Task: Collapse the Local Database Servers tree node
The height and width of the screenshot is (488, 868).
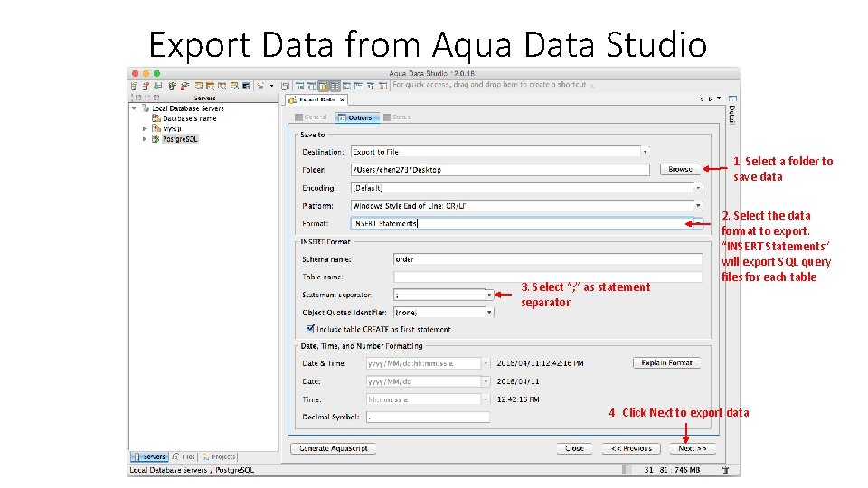Action: pos(134,108)
